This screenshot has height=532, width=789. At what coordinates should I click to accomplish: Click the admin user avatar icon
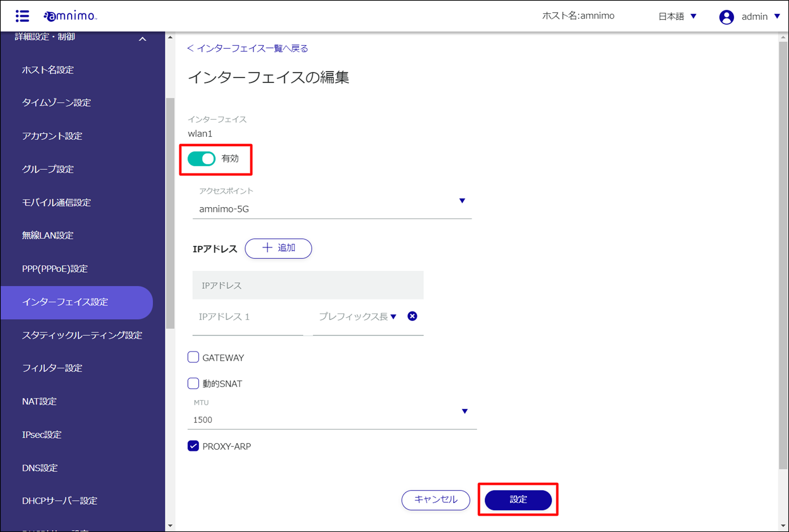(x=726, y=17)
